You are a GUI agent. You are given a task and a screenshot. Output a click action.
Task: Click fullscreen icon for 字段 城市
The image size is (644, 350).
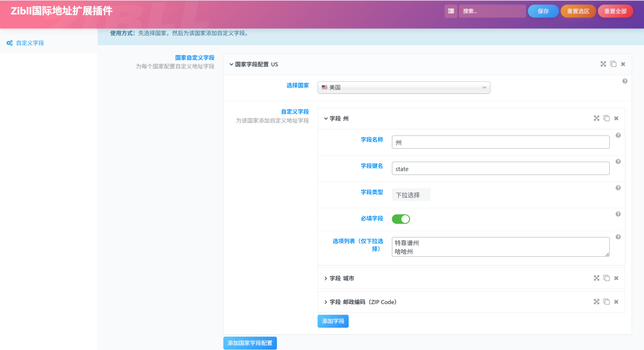pos(596,278)
